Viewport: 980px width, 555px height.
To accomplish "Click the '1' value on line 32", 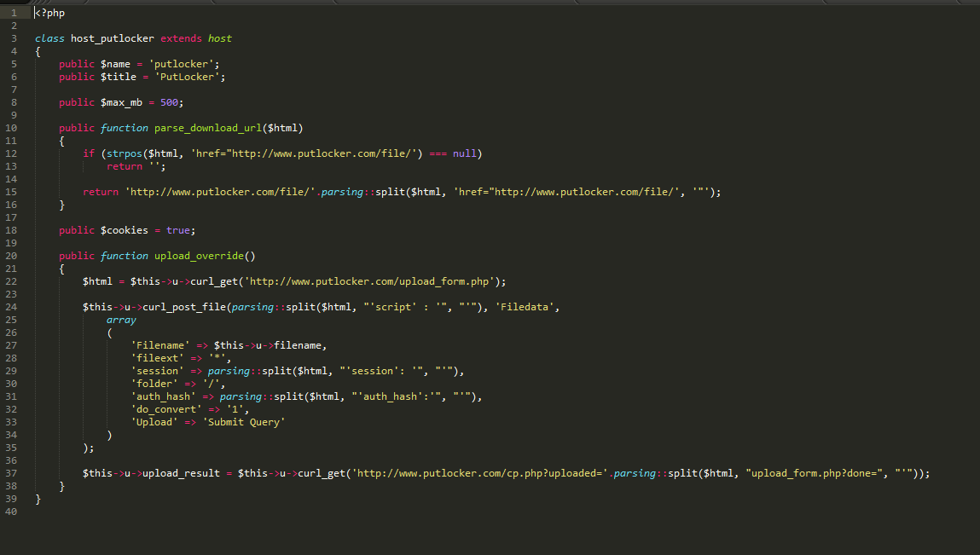I will point(235,410).
